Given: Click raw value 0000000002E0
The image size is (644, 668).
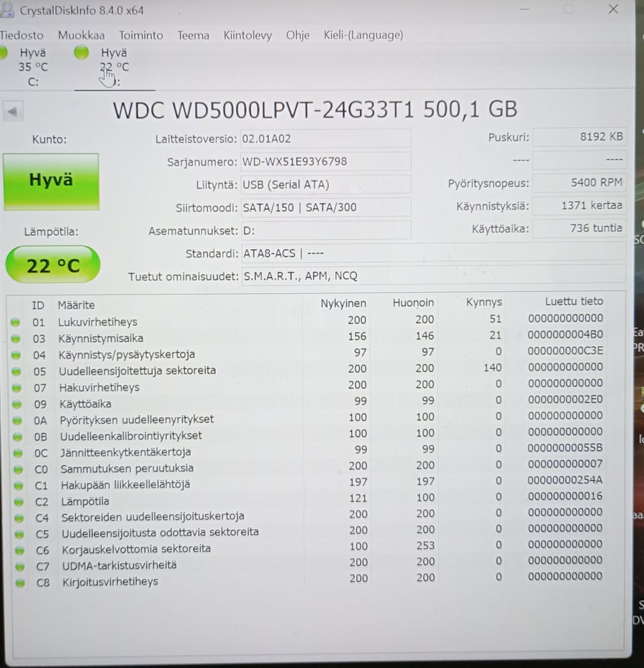Looking at the screenshot, I should pos(565,399).
